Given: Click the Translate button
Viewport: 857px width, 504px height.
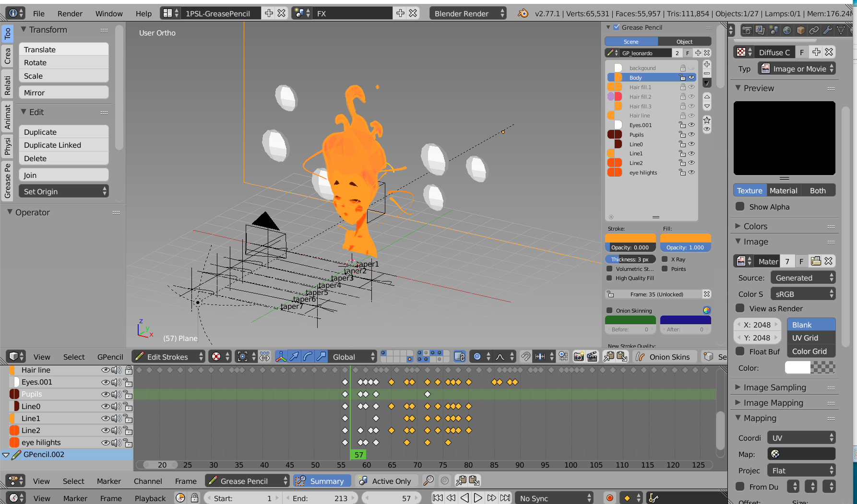Looking at the screenshot, I should [x=63, y=49].
